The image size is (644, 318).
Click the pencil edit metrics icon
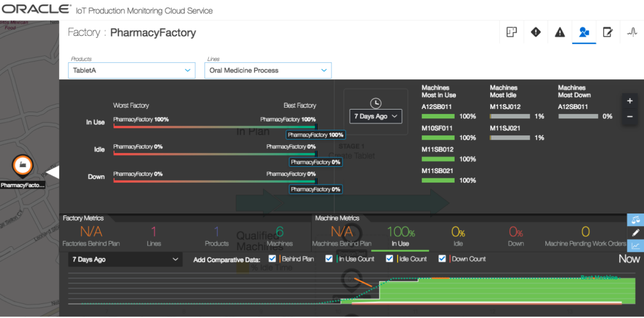coord(636,233)
